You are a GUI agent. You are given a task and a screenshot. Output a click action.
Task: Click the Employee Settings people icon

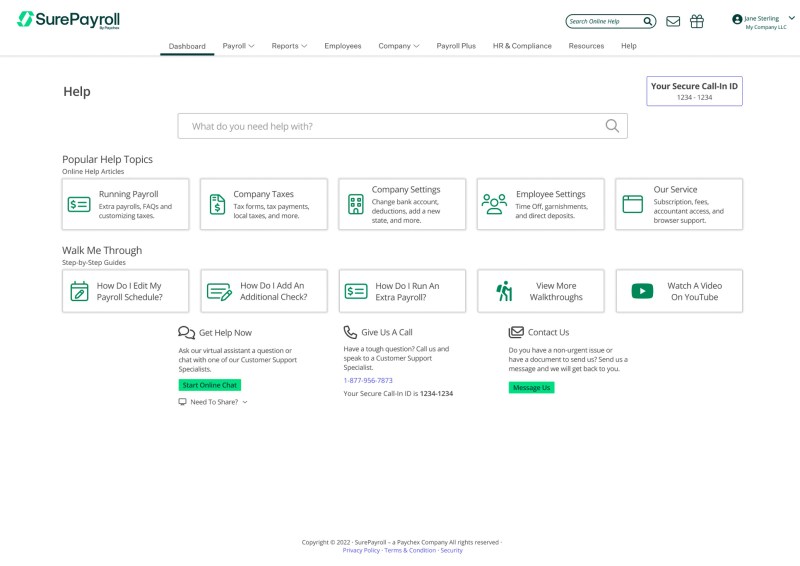pyautogui.click(x=494, y=204)
